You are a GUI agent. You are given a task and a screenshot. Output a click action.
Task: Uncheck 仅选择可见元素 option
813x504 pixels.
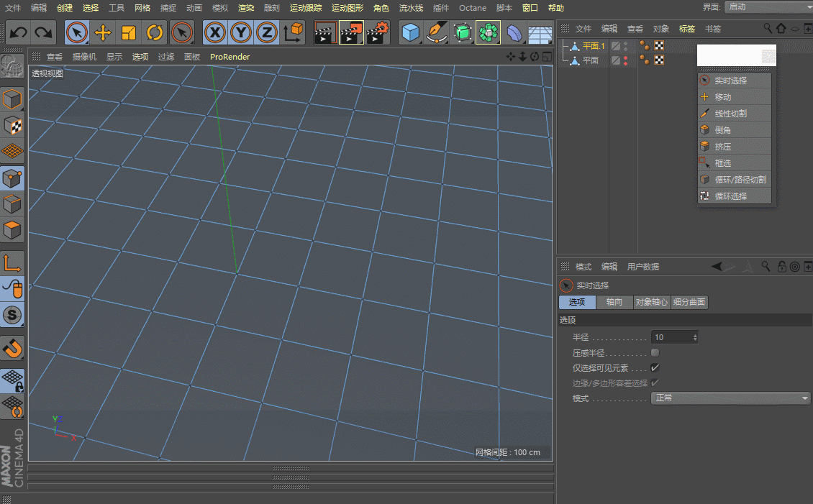click(655, 367)
